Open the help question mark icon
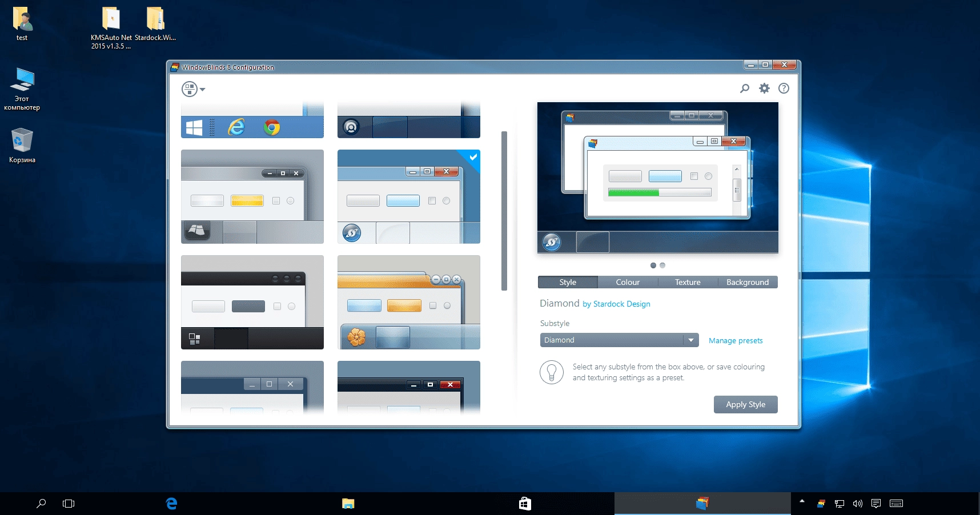 point(784,88)
